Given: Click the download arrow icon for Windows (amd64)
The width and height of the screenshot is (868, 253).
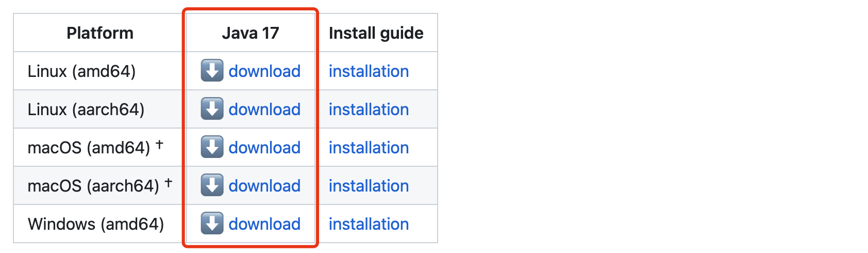Looking at the screenshot, I should point(212,224).
